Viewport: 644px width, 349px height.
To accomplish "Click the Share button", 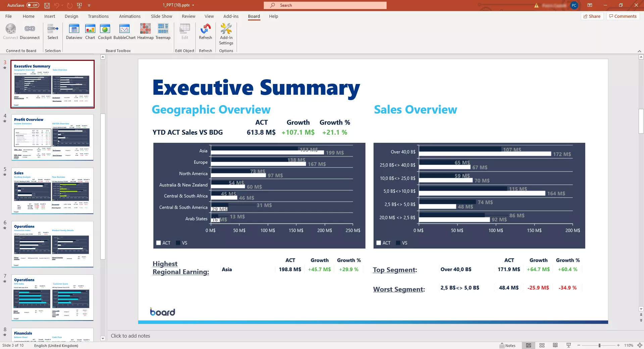I will click(x=592, y=16).
